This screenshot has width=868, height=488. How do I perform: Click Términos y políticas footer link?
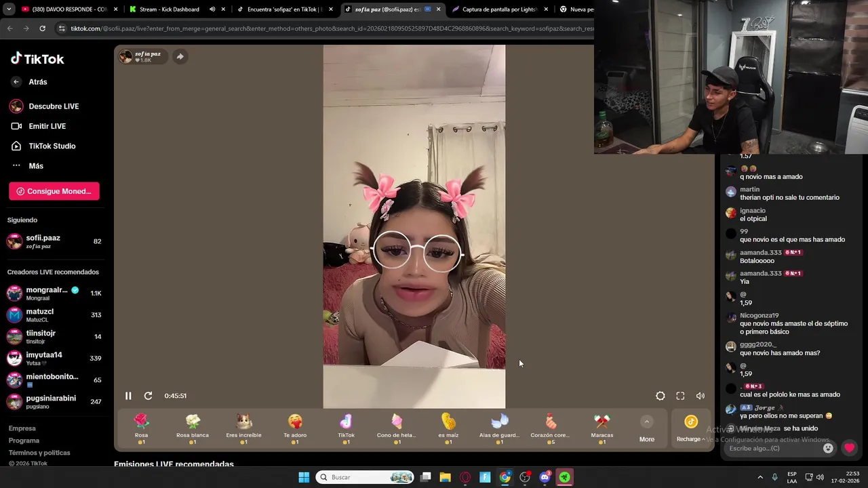(39, 453)
